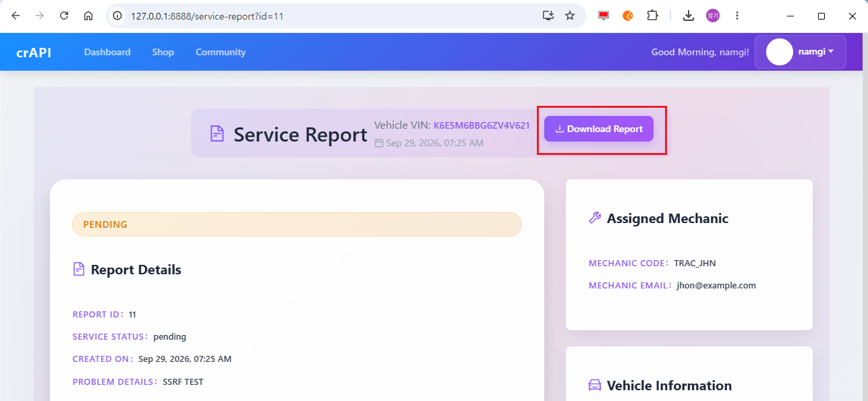The image size is (868, 401).
Task: Click the Assigned Mechanic wrench icon
Action: tap(595, 218)
